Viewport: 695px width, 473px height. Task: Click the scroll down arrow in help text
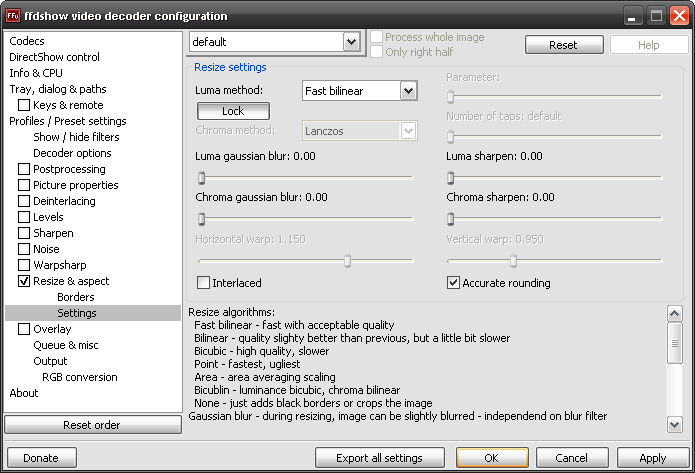tap(675, 425)
